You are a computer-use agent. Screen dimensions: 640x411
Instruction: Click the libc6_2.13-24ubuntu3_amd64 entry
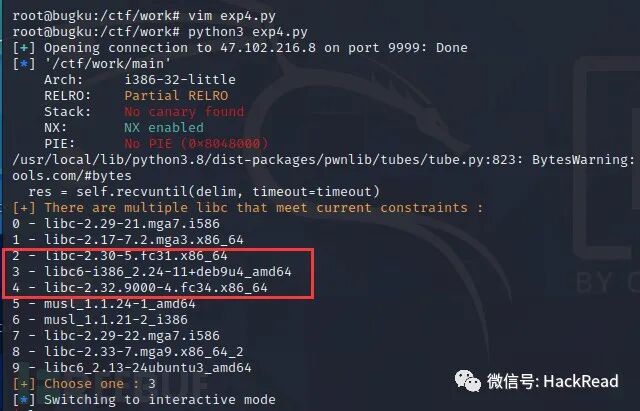coord(132,368)
